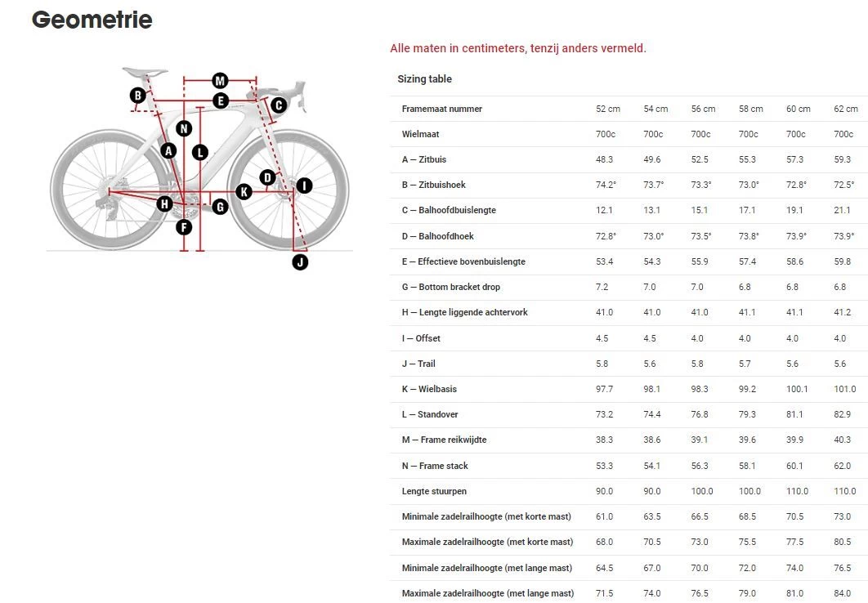Click the Sizing table heading
The width and height of the screenshot is (868, 603).
(424, 79)
